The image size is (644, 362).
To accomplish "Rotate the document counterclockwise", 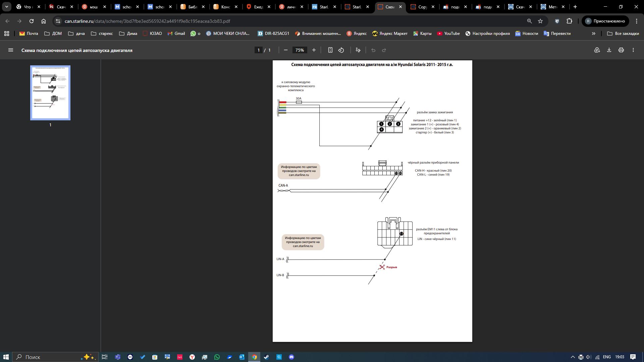I will [x=341, y=50].
